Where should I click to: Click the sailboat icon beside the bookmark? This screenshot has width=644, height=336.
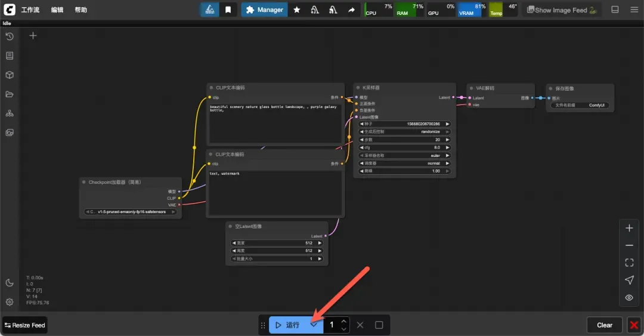(x=210, y=10)
